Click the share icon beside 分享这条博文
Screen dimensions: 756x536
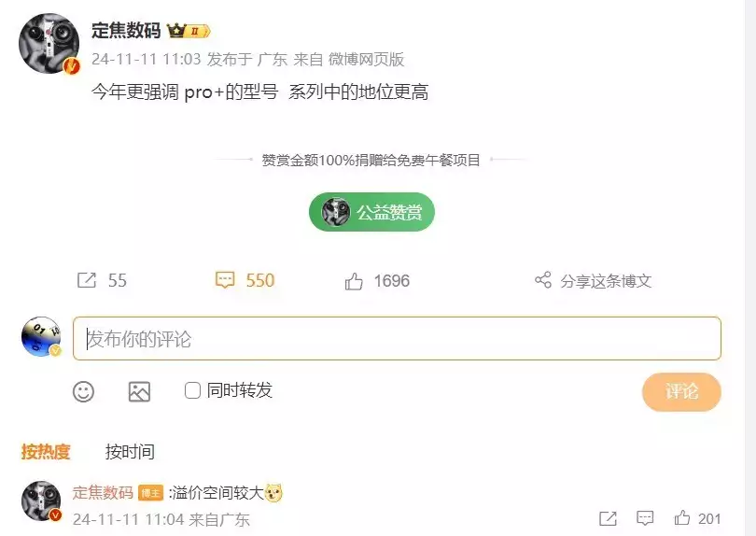(x=543, y=280)
